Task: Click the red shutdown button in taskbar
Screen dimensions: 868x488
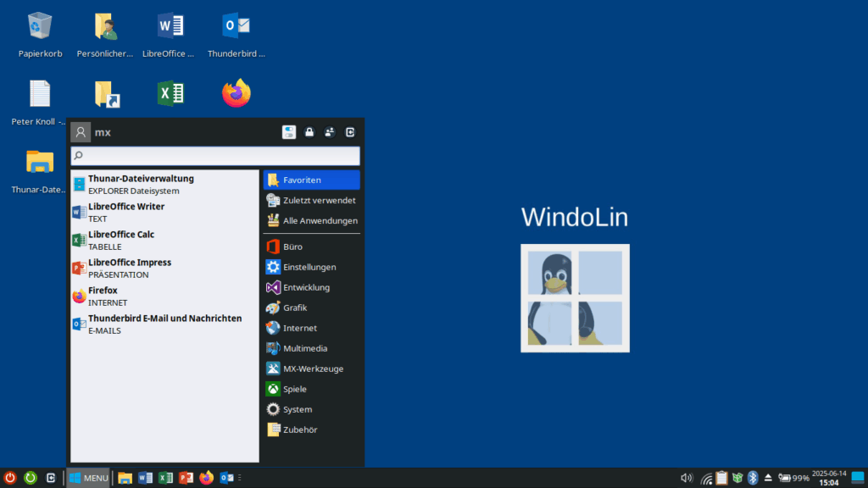Action: tap(10, 478)
